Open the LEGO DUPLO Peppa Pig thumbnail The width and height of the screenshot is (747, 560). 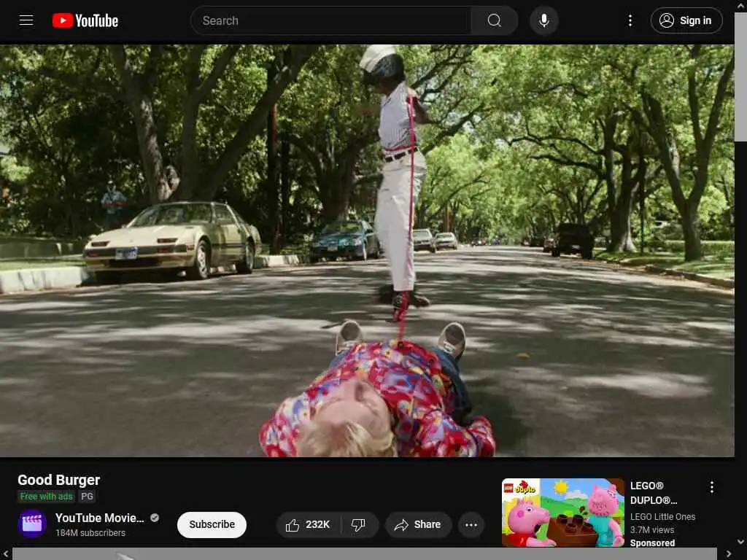click(562, 513)
